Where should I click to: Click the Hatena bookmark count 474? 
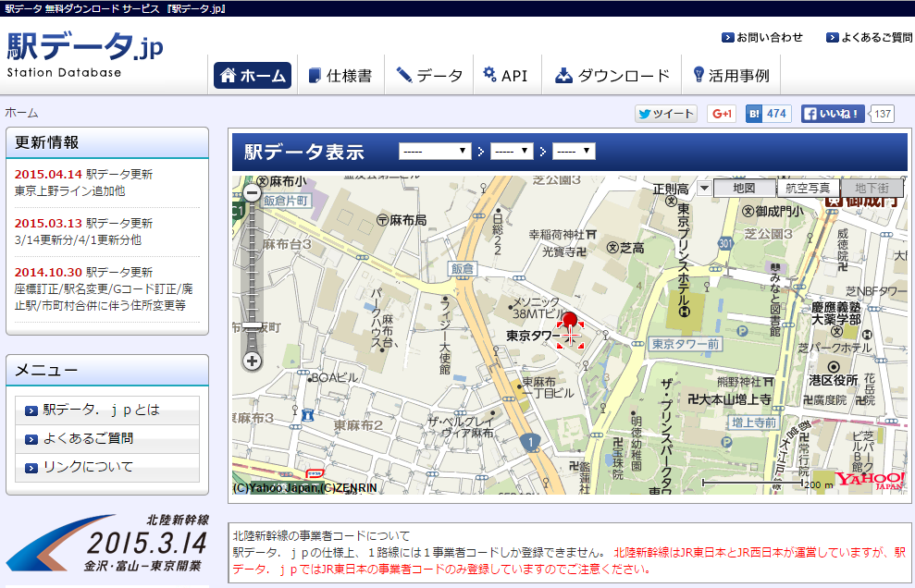[777, 114]
